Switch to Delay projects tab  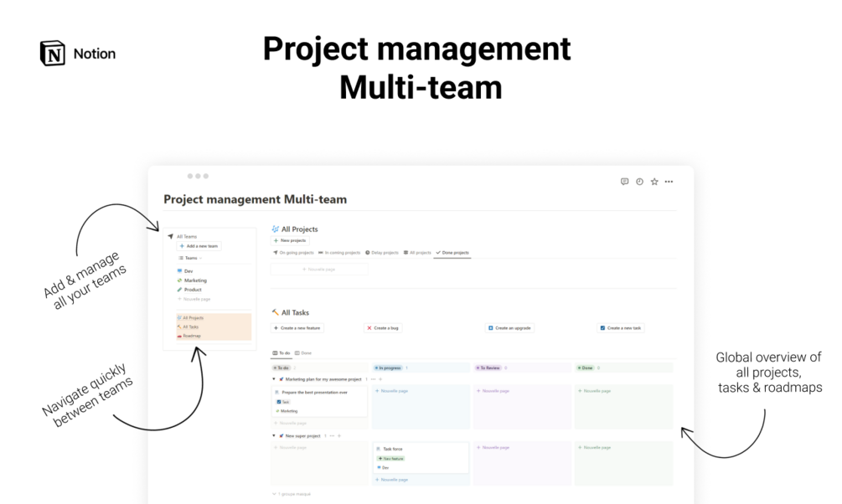click(x=382, y=253)
